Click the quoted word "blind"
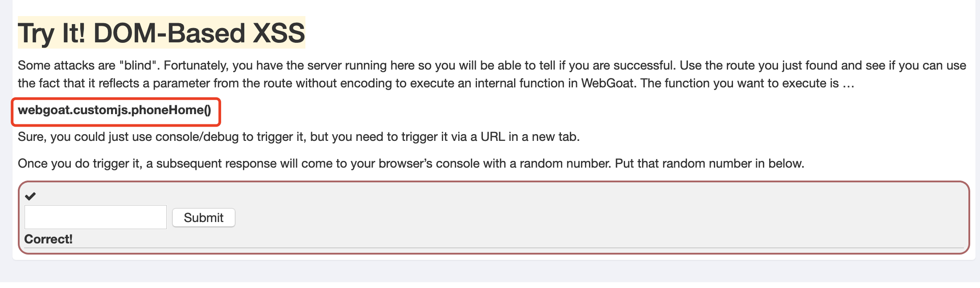980x288 pixels. pos(139,66)
